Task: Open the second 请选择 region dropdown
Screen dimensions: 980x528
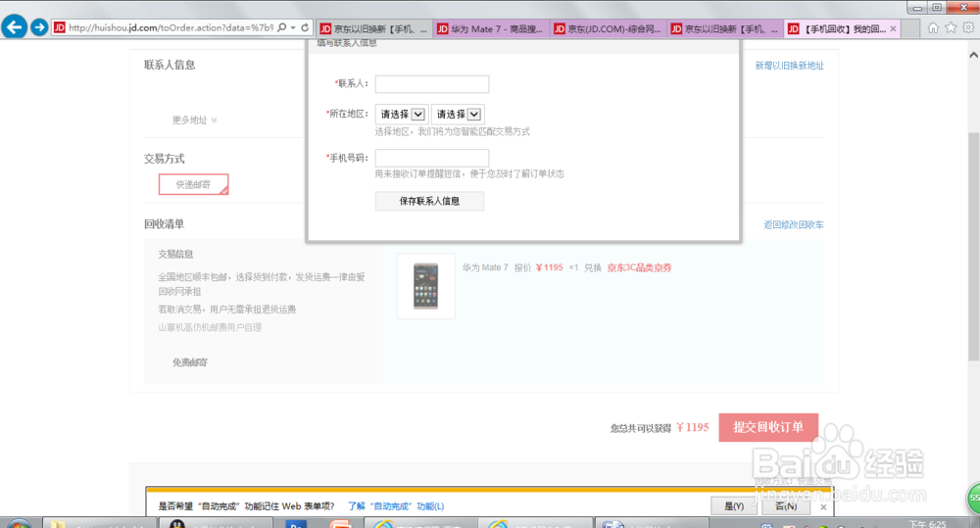Action: (458, 115)
